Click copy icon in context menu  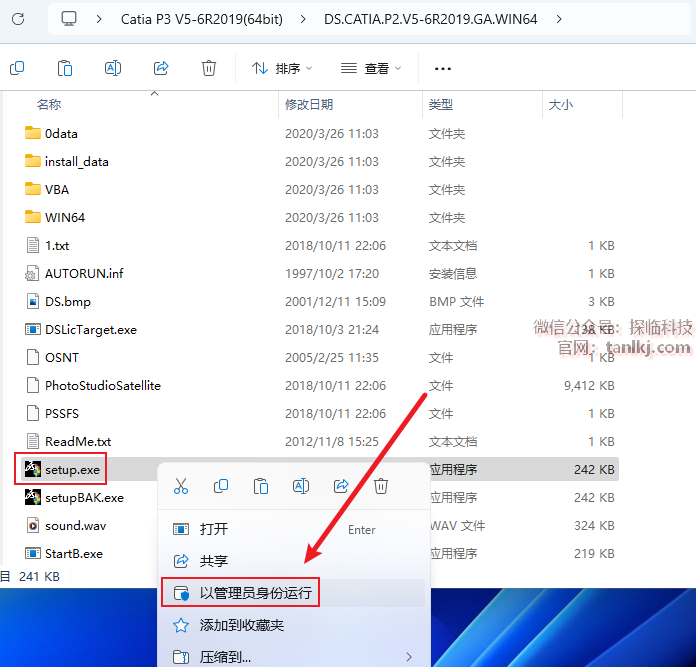tap(221, 486)
